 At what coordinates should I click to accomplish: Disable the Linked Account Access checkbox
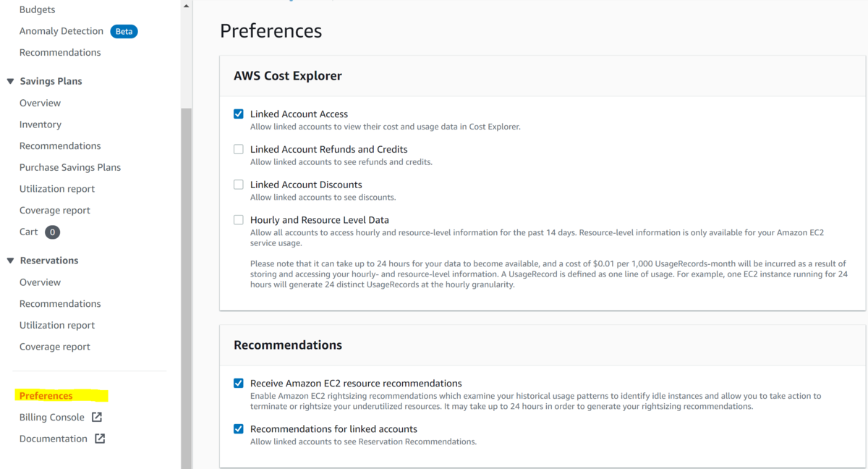click(x=239, y=114)
